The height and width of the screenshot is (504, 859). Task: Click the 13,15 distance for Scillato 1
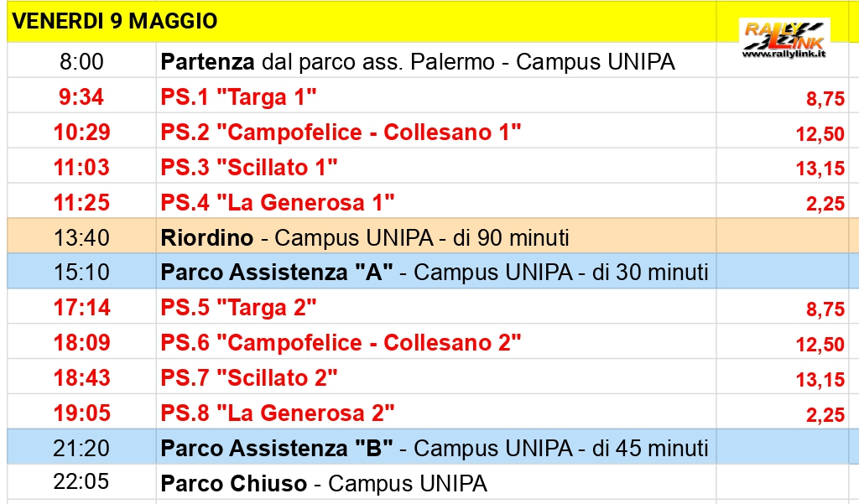(x=820, y=169)
